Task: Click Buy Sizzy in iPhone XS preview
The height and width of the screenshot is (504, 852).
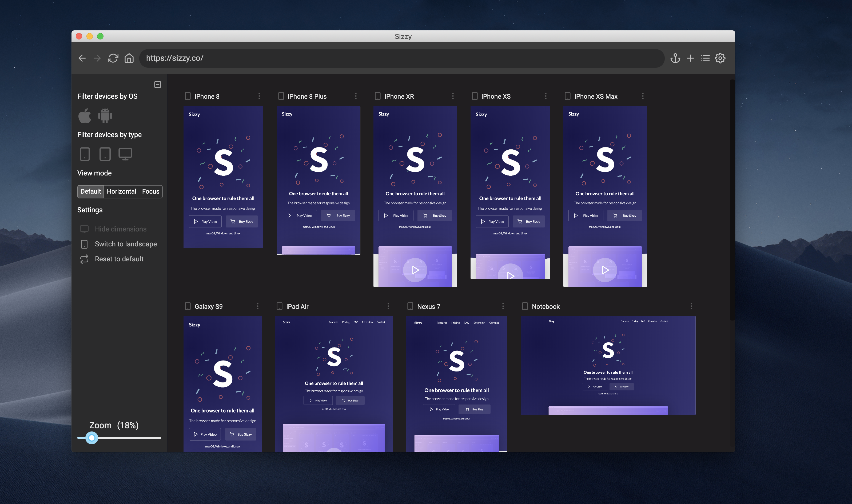Action: point(529,222)
